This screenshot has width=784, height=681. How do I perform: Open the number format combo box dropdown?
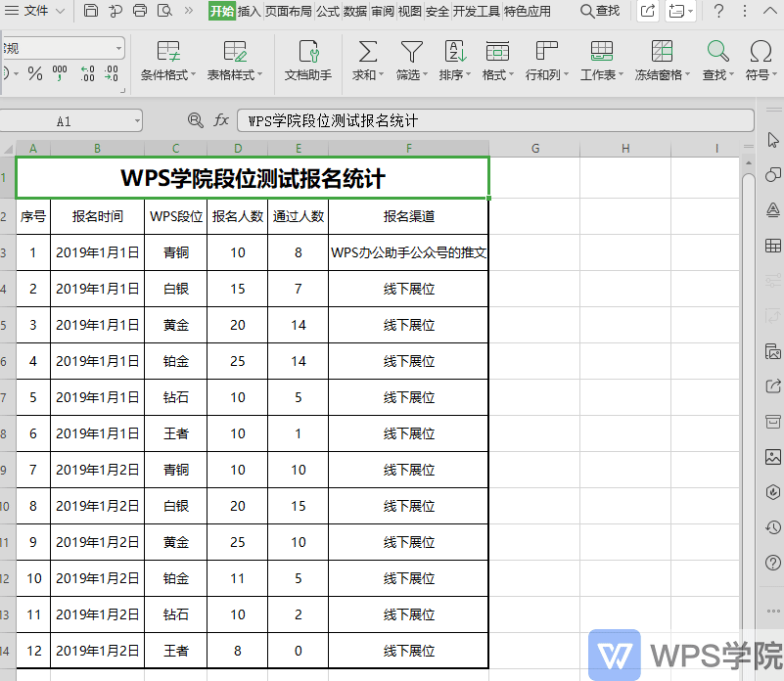point(118,49)
